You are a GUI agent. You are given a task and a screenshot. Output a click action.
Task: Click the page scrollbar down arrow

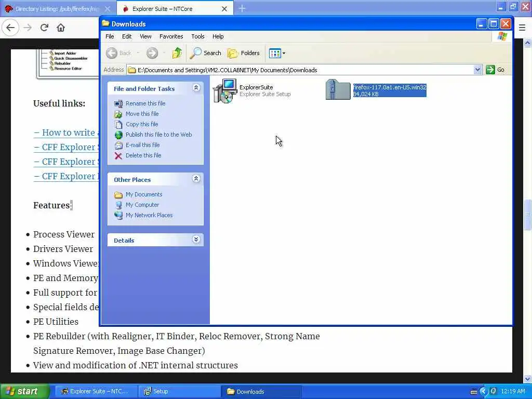pyautogui.click(x=527, y=379)
